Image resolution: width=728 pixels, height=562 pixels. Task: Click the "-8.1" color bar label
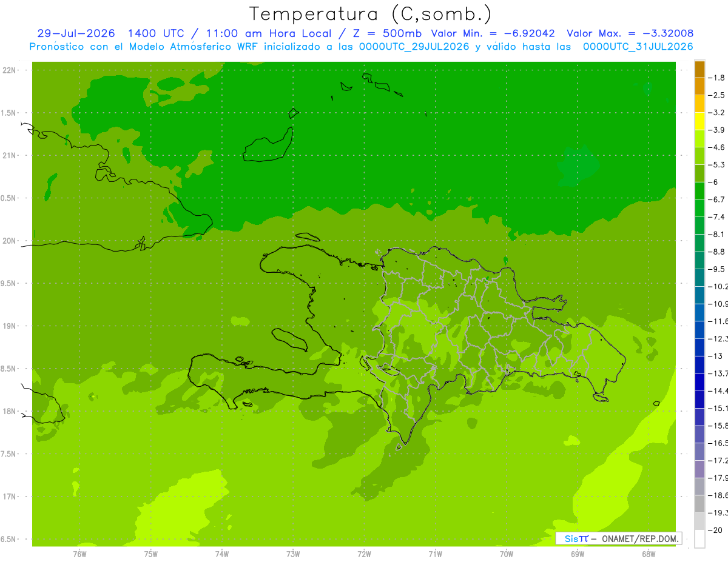(x=718, y=235)
